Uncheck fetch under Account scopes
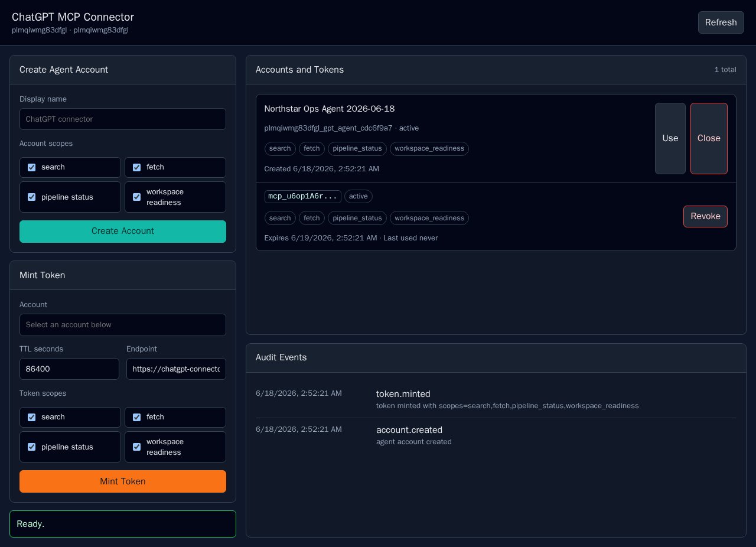756x547 pixels. click(x=137, y=167)
